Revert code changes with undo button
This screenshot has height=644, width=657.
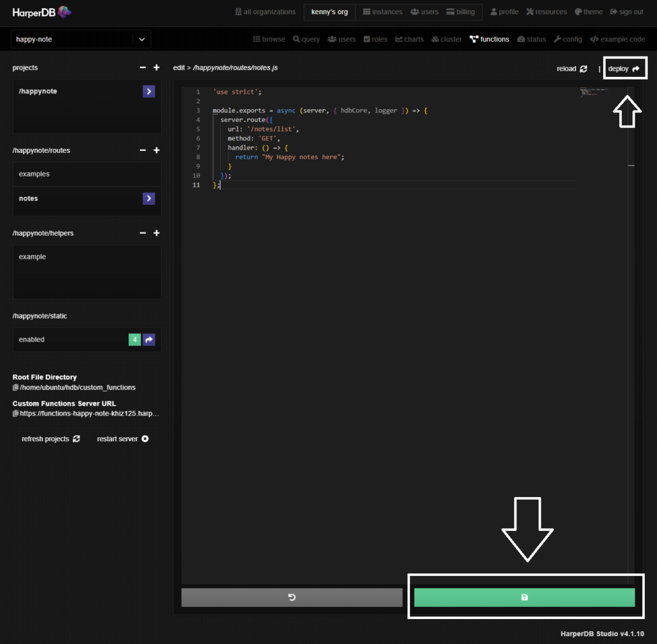pos(292,597)
